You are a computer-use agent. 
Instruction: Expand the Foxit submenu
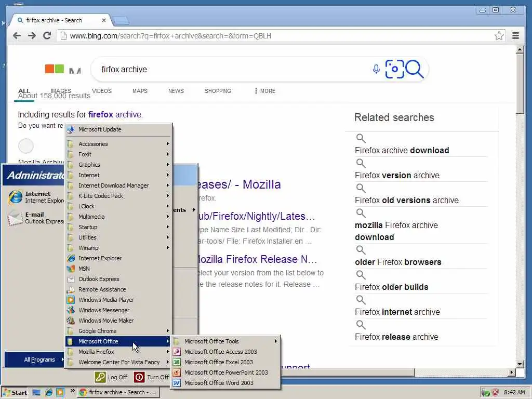(x=119, y=154)
